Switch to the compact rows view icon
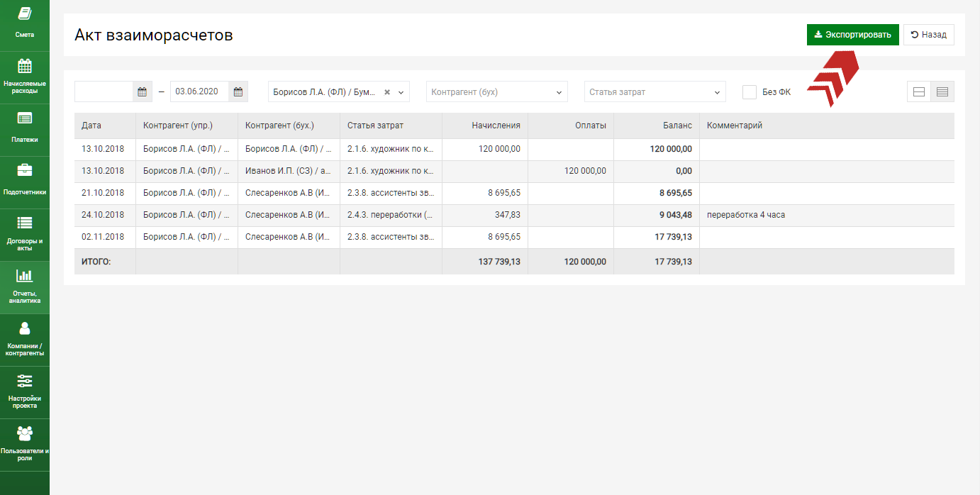The height and width of the screenshot is (495, 980). pyautogui.click(x=942, y=91)
